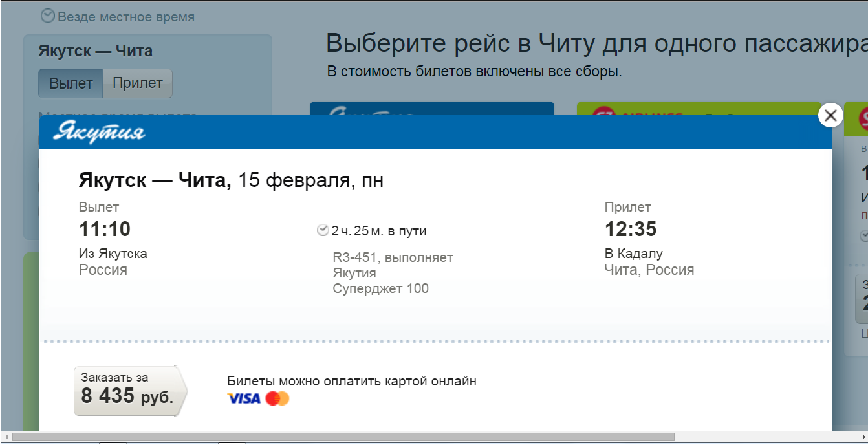This screenshot has width=868, height=445.
Task: Click clock icon next to Везде местное время
Action: tap(48, 16)
